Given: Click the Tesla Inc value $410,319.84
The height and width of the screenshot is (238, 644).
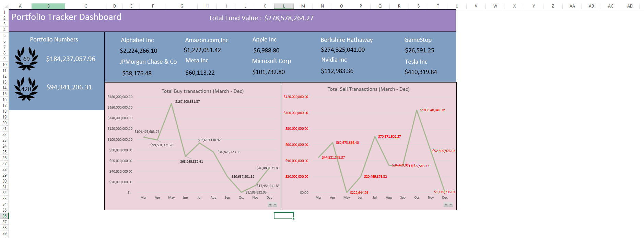Looking at the screenshot, I should [421, 72].
